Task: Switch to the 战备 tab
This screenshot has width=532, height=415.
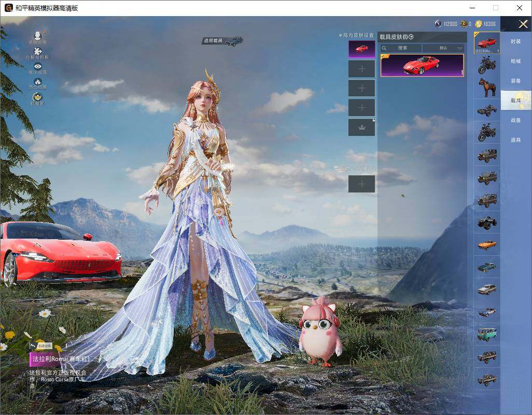Action: tap(516, 120)
